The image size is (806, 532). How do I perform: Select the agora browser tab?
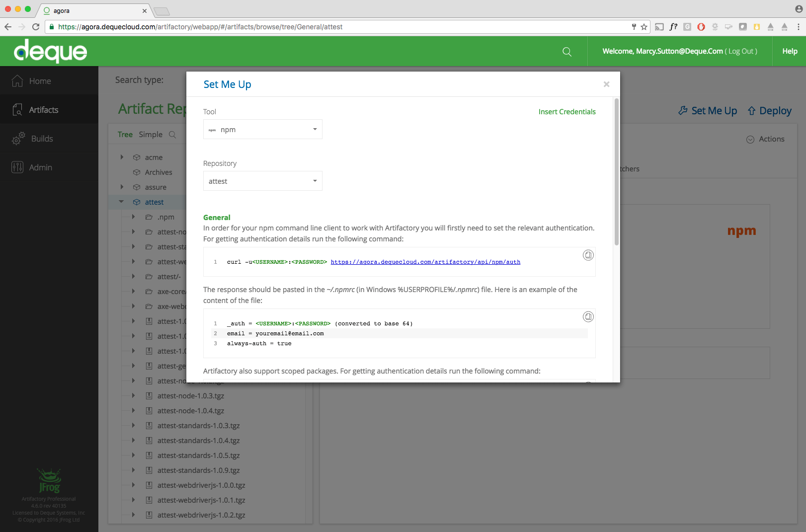tap(89, 10)
